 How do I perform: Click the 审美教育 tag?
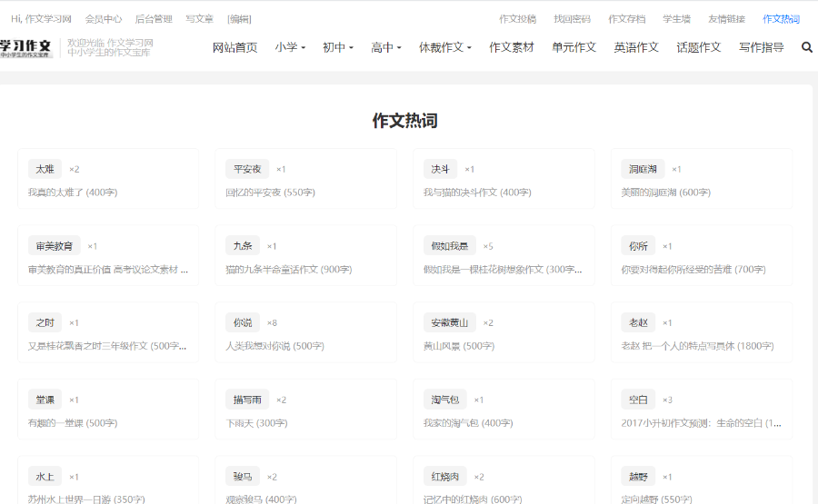[x=55, y=246]
